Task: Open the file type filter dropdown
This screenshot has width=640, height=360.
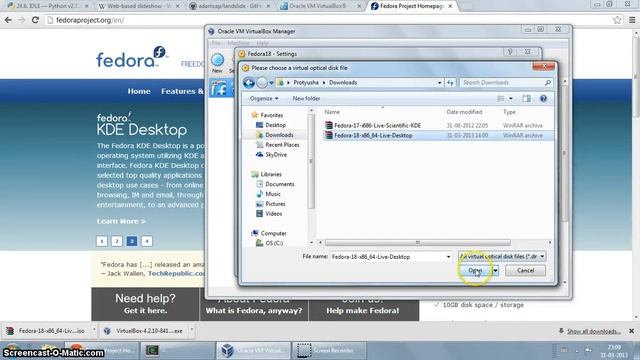Action: [502, 256]
